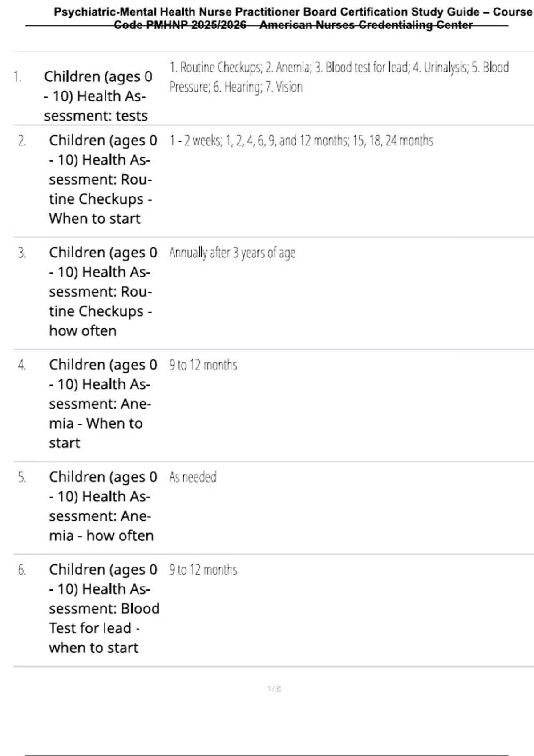Click the 'As needed' answer

pos(193,477)
